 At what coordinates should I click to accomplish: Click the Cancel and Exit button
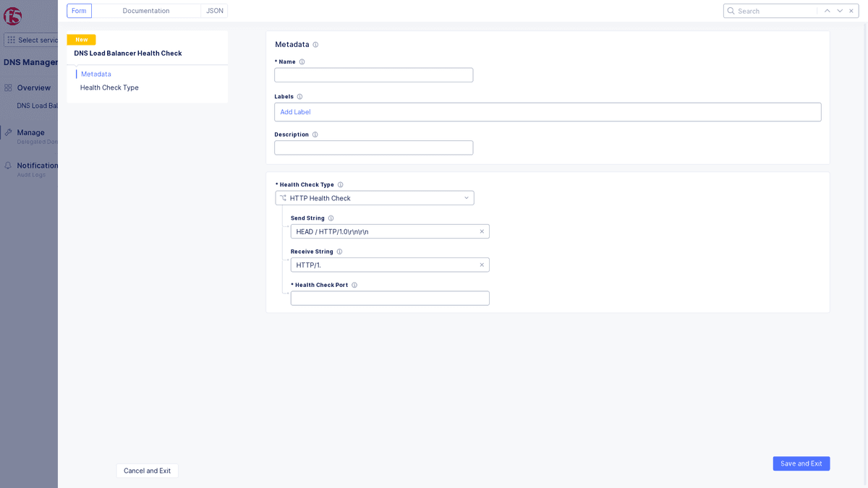[147, 471]
